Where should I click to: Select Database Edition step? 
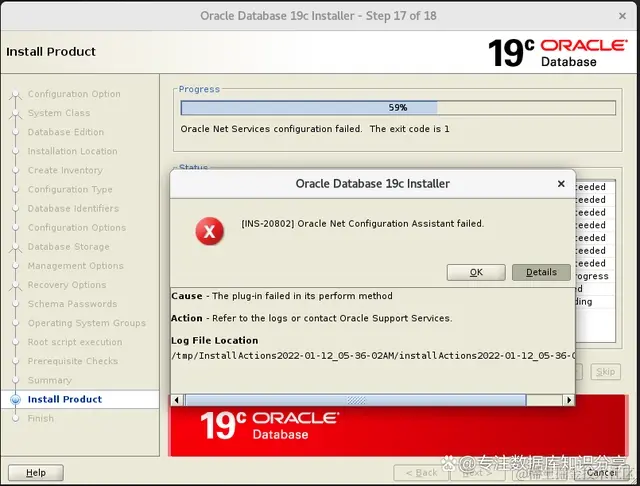[66, 132]
